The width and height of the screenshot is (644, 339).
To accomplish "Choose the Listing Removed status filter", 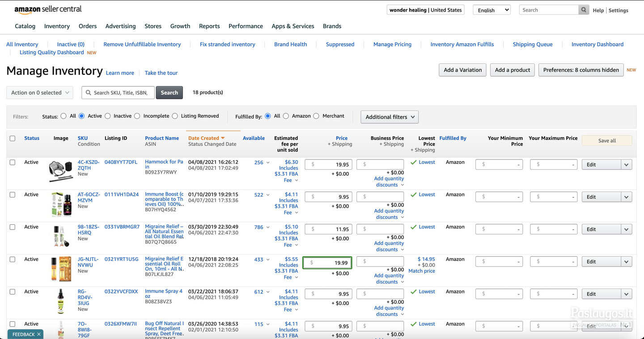I will [175, 116].
